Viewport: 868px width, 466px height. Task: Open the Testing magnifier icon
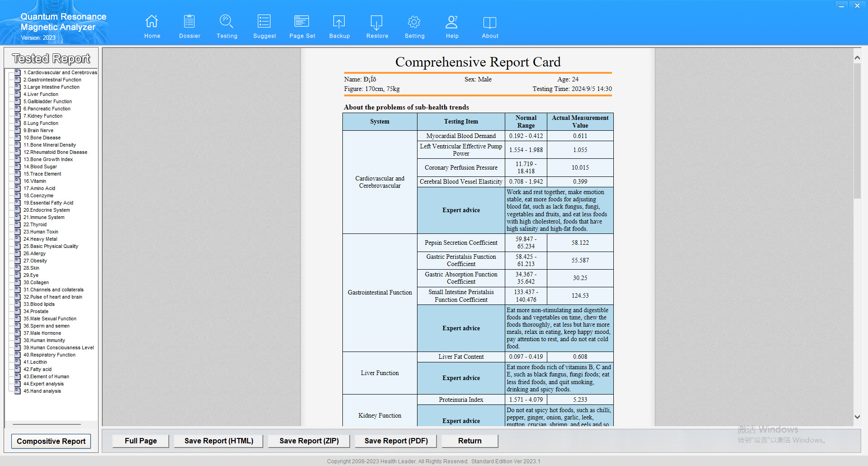coord(227,22)
